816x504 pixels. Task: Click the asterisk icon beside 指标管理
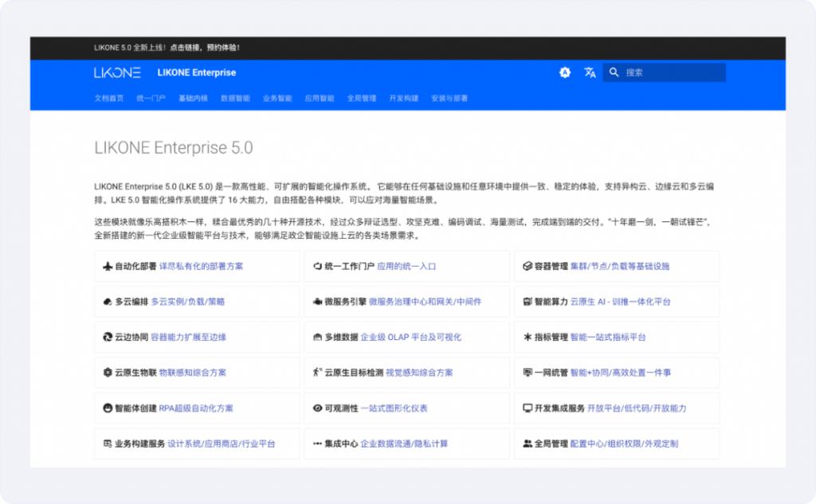click(x=528, y=337)
